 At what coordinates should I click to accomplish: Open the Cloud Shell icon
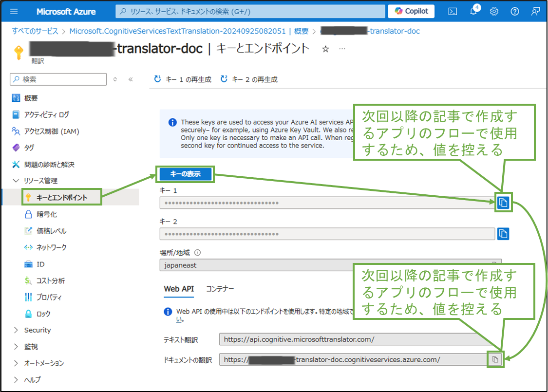(x=453, y=12)
